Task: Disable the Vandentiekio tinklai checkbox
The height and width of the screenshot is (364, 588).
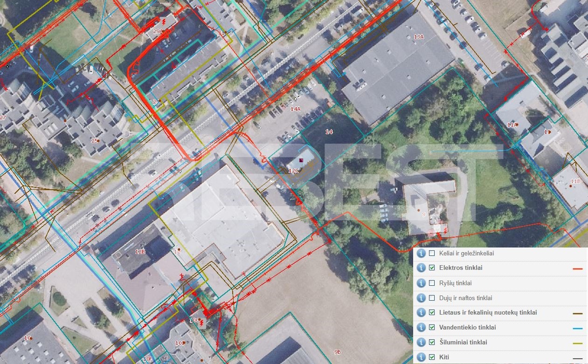Action: 432,327
